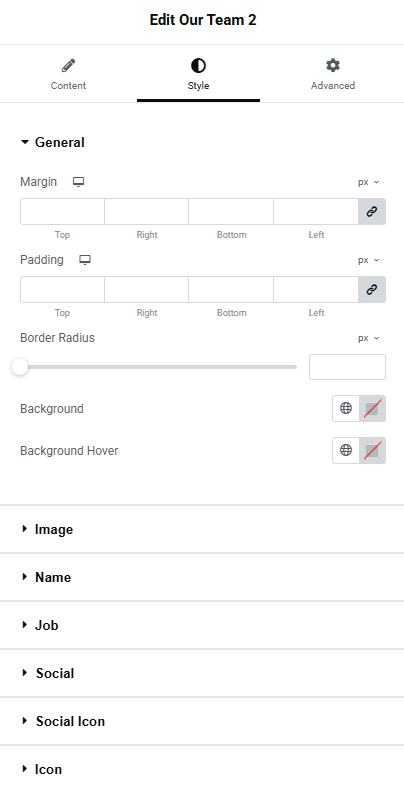Toggle the Margin link values icon
This screenshot has width=404, height=785.
(371, 212)
